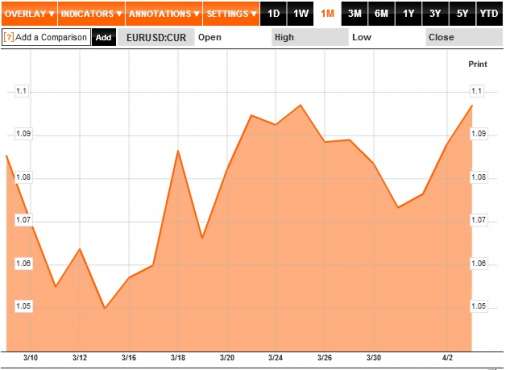Click the Print link
Viewport: 510px width, 370px height.
click(478, 64)
